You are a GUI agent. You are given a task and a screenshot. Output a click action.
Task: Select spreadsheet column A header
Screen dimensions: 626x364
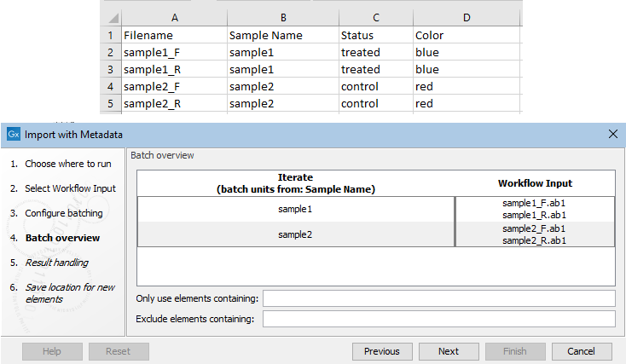tap(174, 18)
